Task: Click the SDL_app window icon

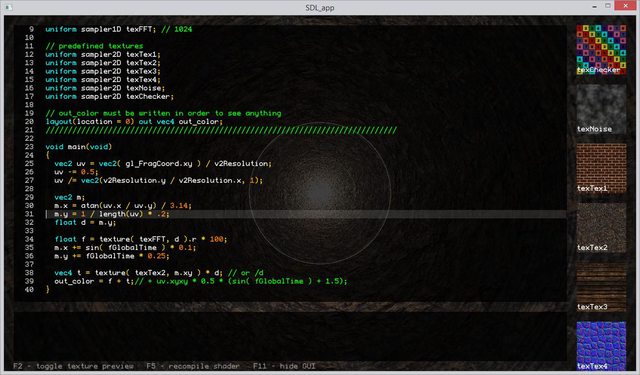Action: [x=8, y=7]
